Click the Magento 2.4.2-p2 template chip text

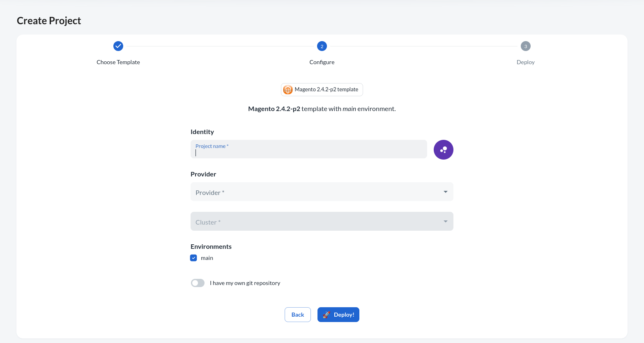(326, 90)
